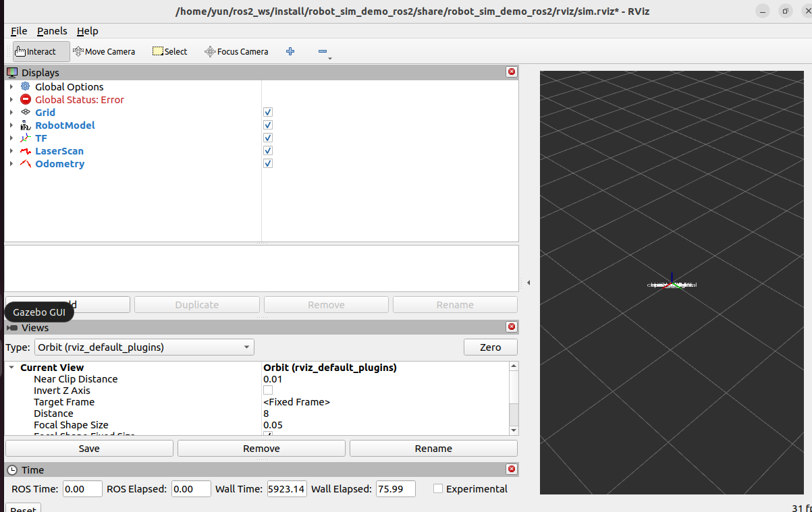Viewport: 812px width, 512px height.
Task: Expand the LaserScan display properties
Action: (x=11, y=150)
